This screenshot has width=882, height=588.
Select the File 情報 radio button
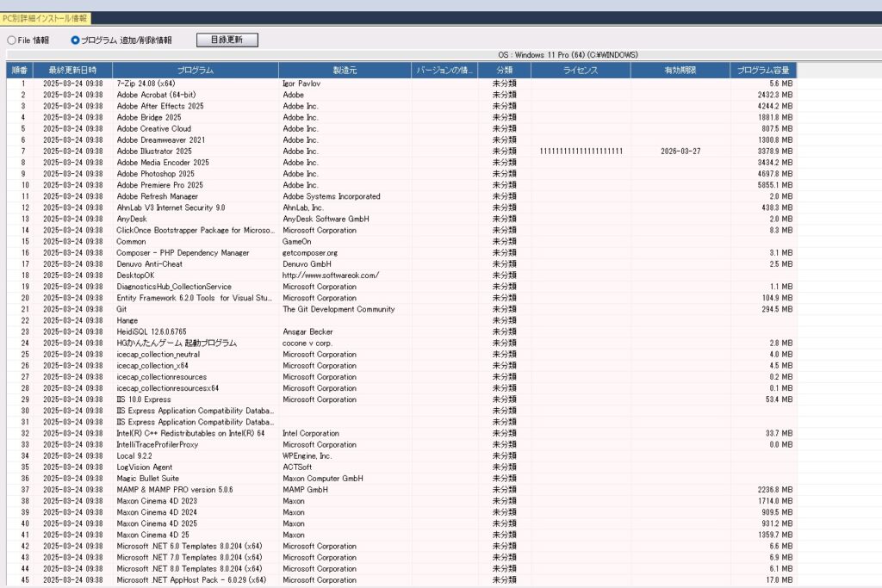pyautogui.click(x=11, y=40)
